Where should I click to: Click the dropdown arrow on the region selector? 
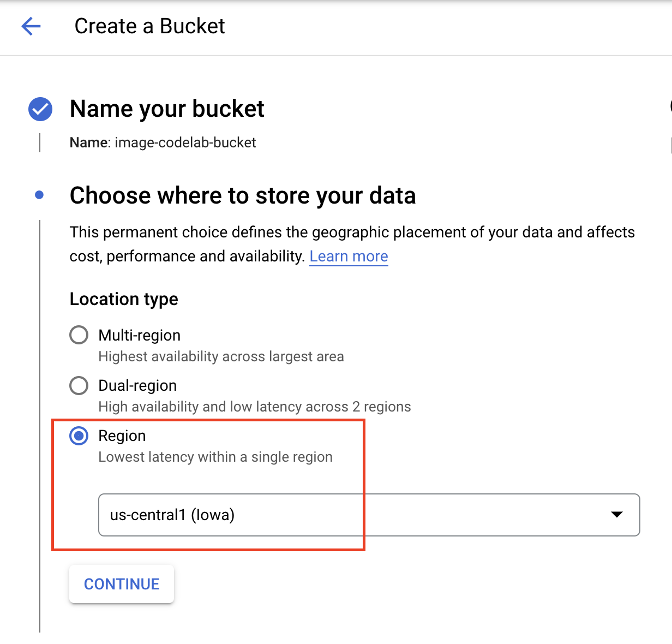tap(616, 515)
